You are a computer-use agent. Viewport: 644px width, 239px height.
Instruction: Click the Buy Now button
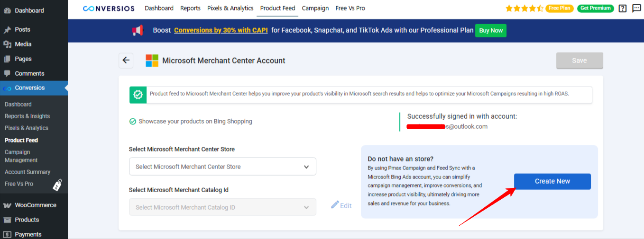pos(491,30)
